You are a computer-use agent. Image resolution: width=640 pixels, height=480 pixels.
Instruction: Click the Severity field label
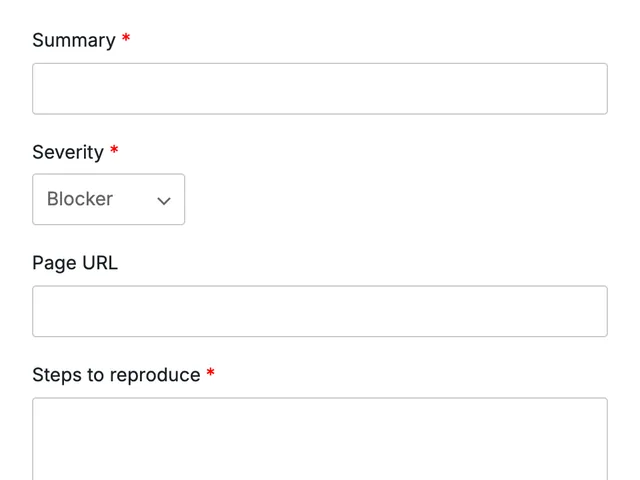pos(68,153)
